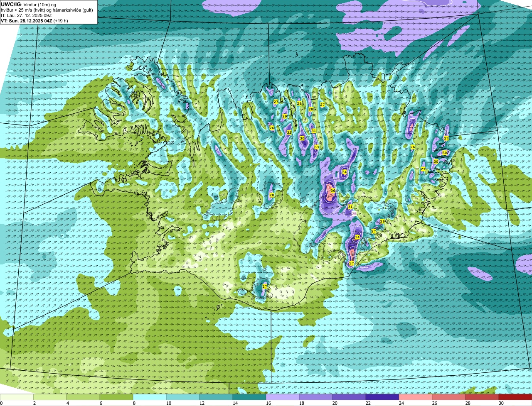Viewport: 532px width, 406px height.
Task: Select the 26–28 m/s salmon swatch
Action: (449, 397)
